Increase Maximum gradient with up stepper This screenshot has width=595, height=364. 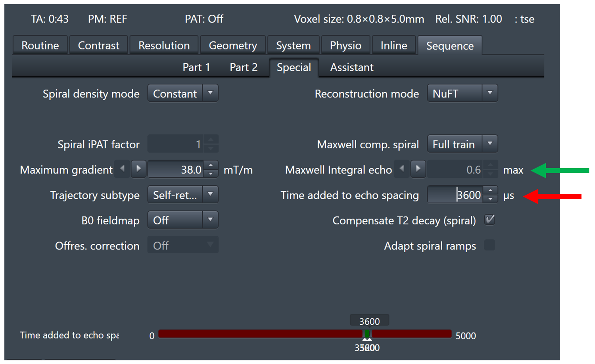point(211,165)
